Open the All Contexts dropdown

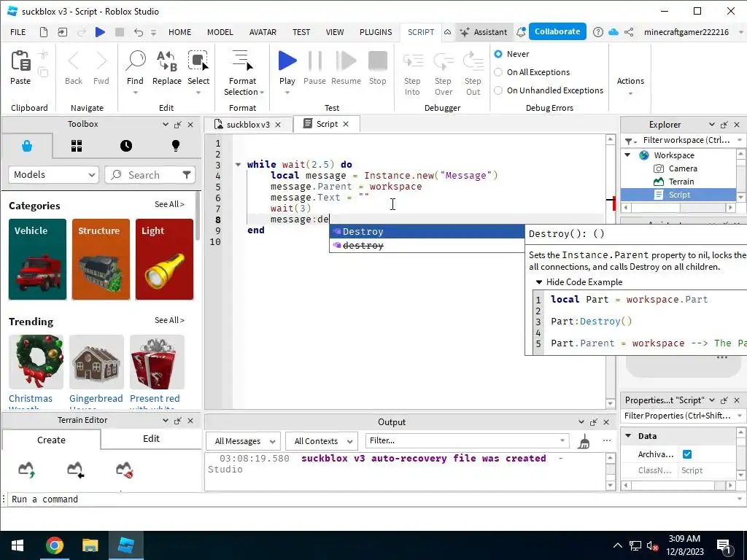click(x=322, y=441)
